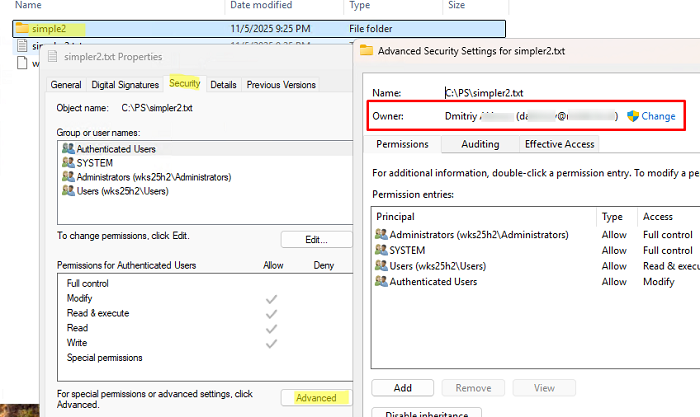Viewport: 700px width, 417px height.
Task: Click the Change owner link
Action: [x=658, y=116]
